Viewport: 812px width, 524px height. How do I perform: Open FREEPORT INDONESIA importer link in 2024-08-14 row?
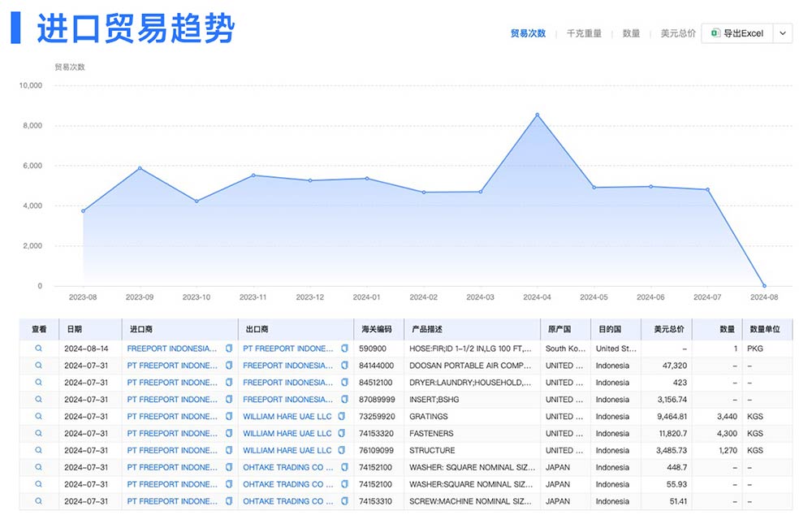171,349
